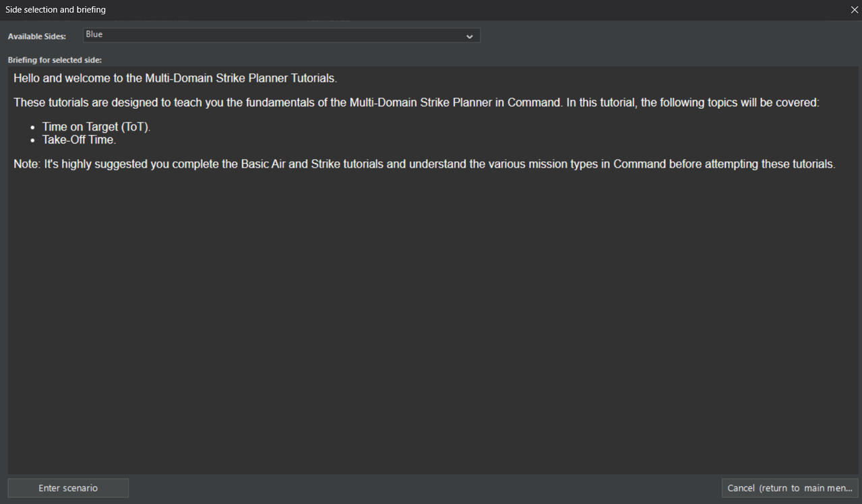862x504 pixels.
Task: Close the Side selection and briefing dialog
Action: point(854,10)
